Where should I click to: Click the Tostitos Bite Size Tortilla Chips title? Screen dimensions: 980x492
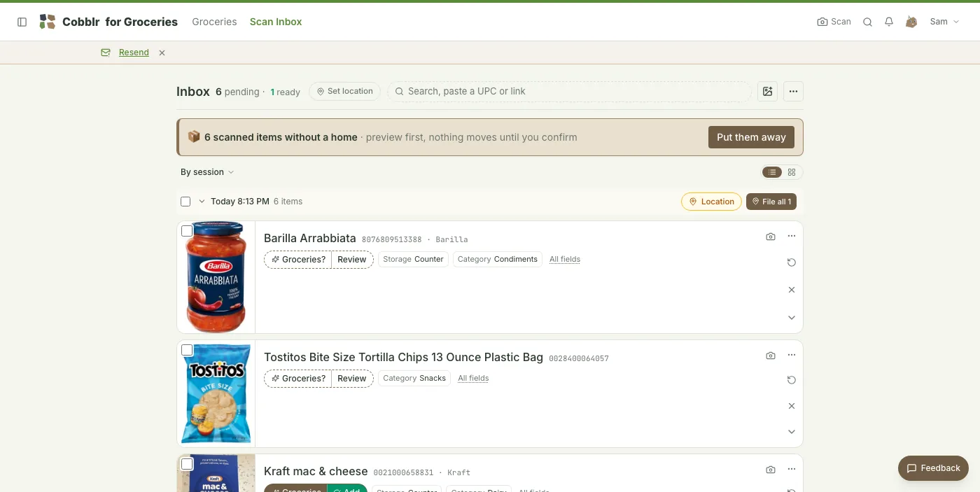coord(403,358)
